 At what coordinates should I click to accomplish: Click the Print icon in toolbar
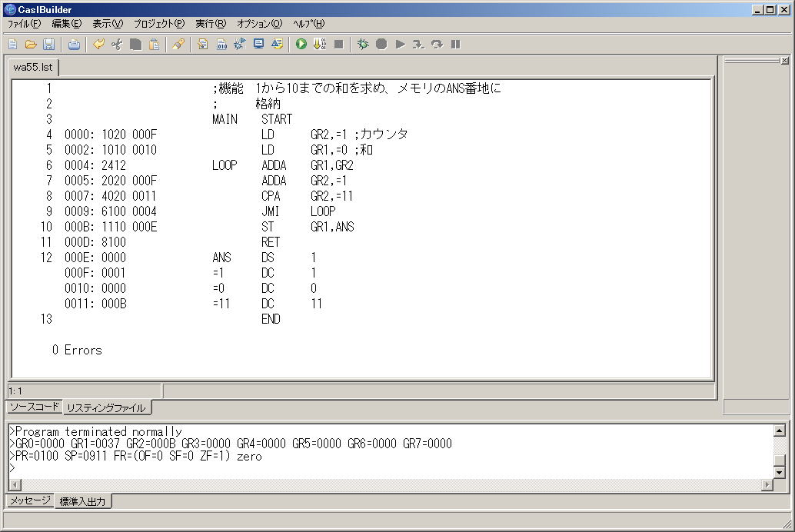(74, 45)
